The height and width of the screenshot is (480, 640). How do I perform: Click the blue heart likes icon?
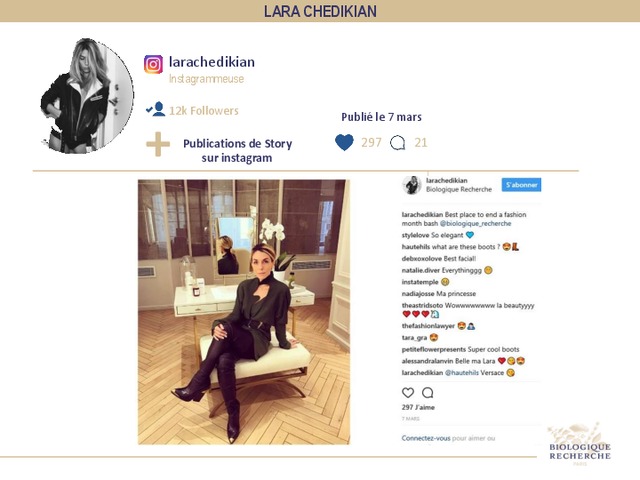344,142
